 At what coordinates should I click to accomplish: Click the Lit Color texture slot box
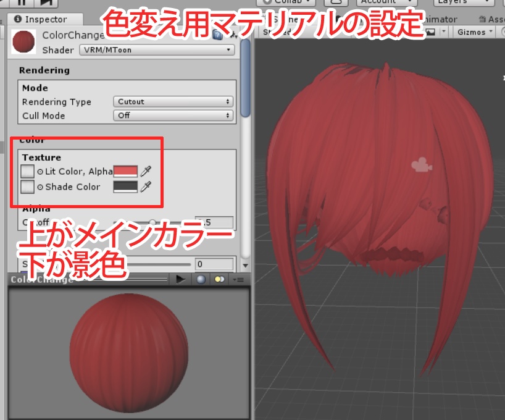27,171
